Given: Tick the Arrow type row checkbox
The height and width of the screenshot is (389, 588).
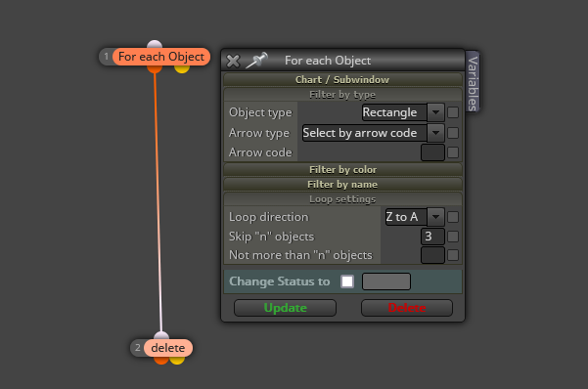Looking at the screenshot, I should tap(453, 133).
